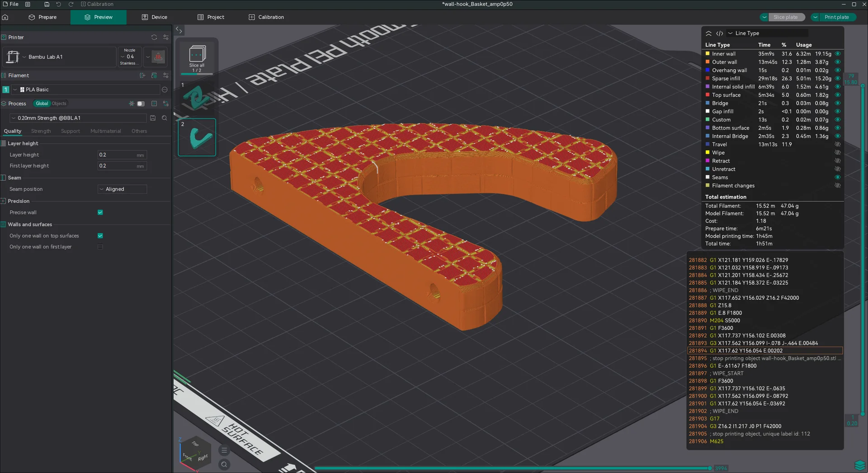The width and height of the screenshot is (868, 473).
Task: Show Travel moves with its eye icon
Action: (837, 145)
